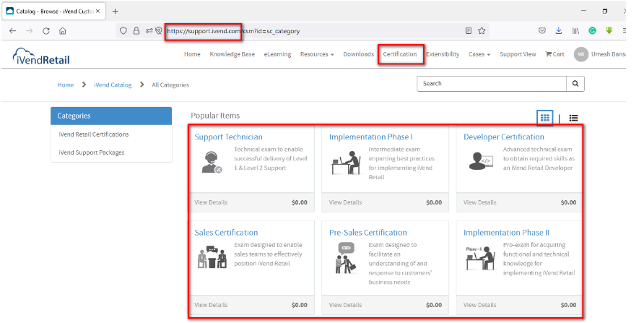Expand the Resources dropdown menu

(x=317, y=54)
